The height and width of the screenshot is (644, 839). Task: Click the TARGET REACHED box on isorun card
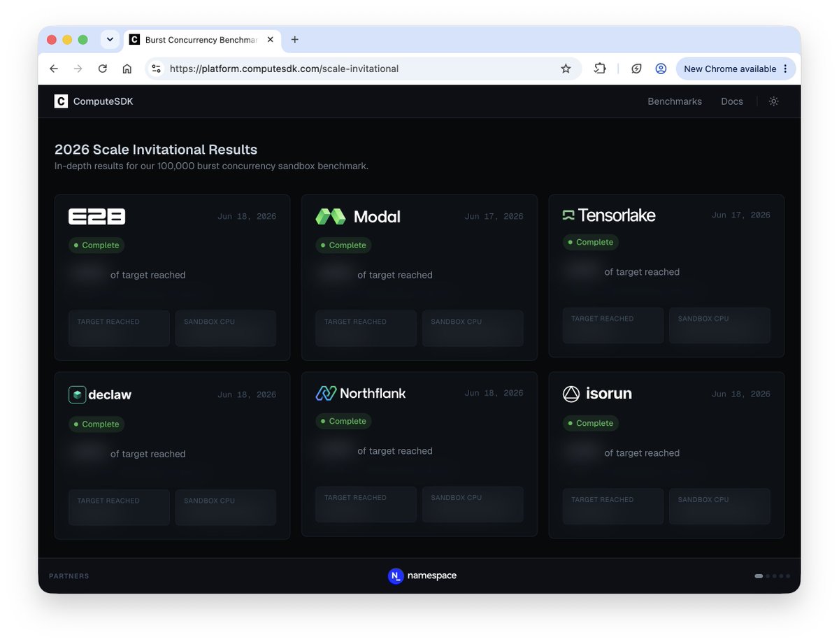[x=613, y=506]
